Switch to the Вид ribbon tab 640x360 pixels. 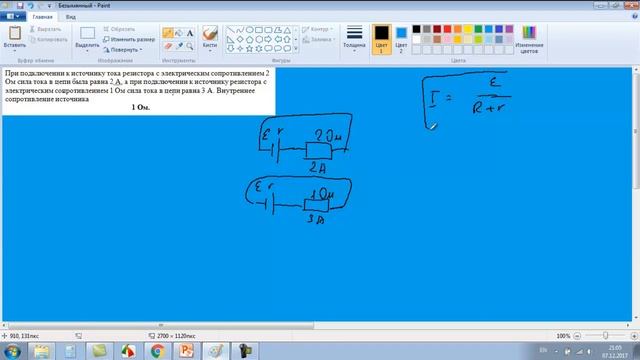click(x=71, y=17)
